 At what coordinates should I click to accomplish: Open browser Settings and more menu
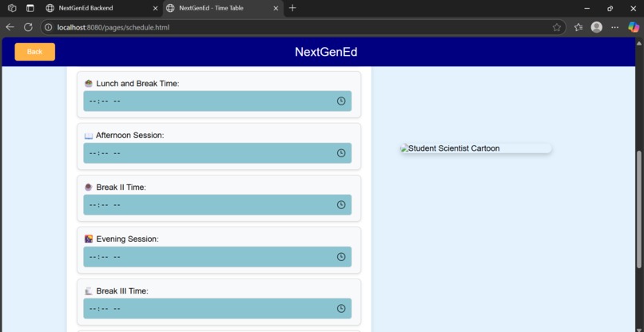tap(615, 27)
